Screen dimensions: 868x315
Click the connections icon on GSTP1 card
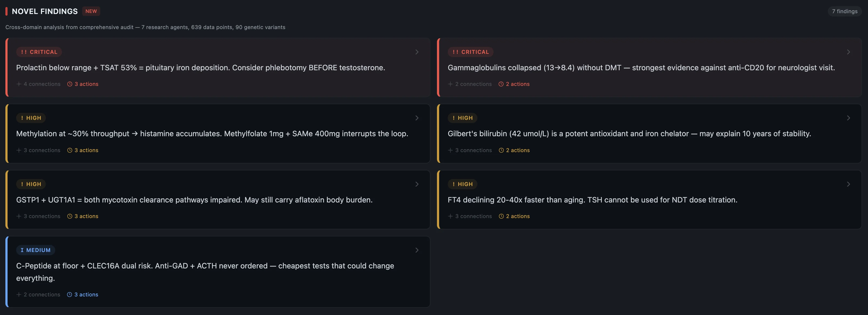pos(19,216)
